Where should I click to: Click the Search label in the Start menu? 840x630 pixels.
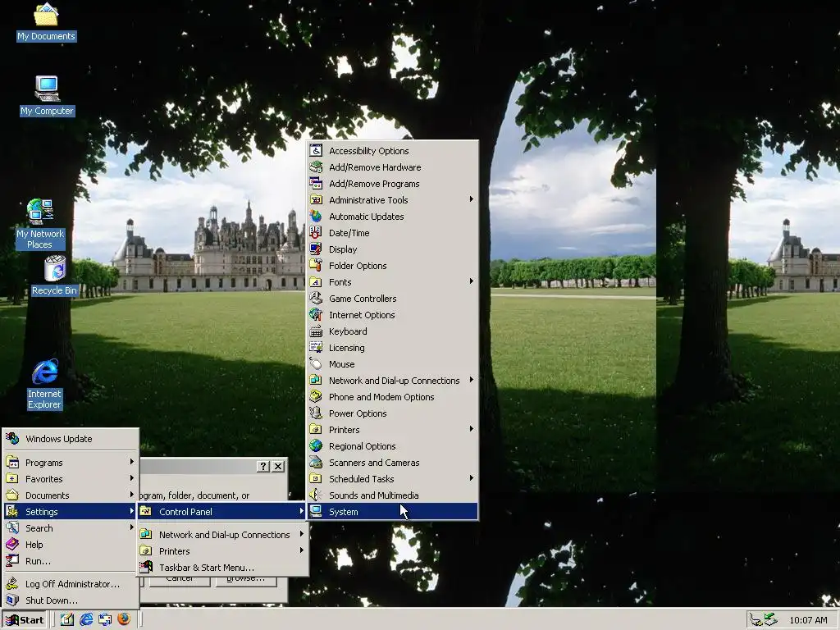point(39,528)
